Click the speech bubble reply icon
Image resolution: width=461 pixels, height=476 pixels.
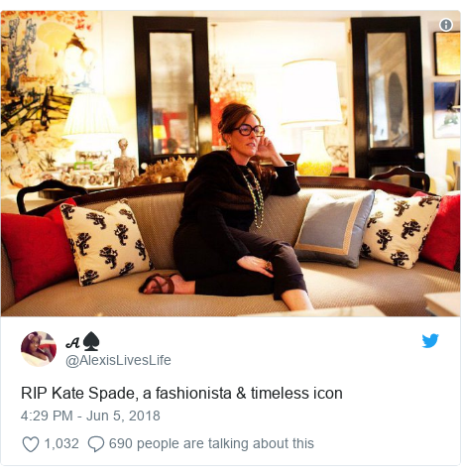tap(96, 444)
